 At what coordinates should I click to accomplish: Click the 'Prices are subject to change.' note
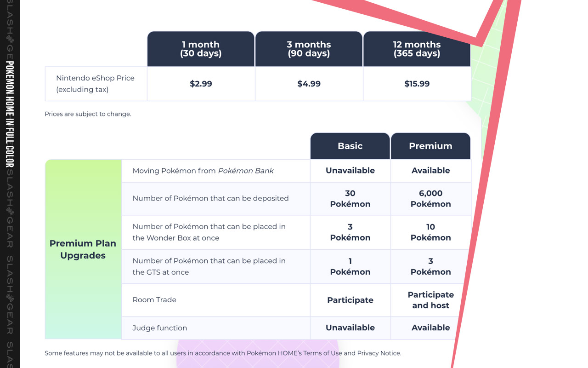tap(88, 114)
